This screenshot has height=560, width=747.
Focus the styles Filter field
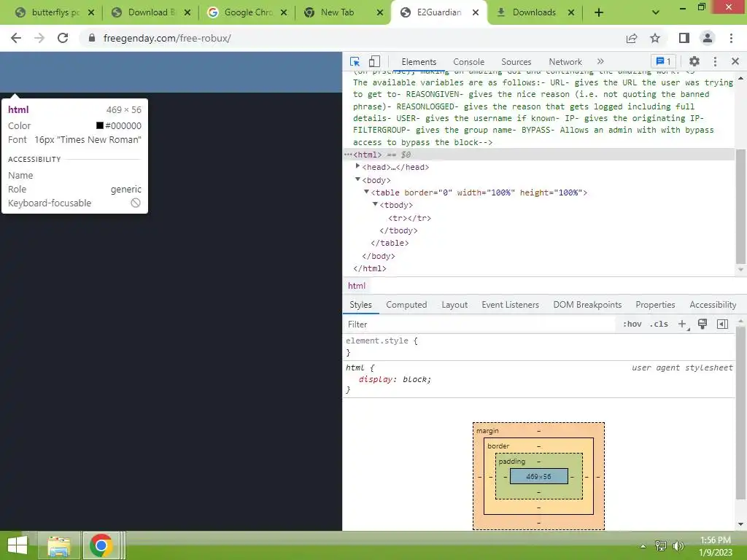click(479, 324)
